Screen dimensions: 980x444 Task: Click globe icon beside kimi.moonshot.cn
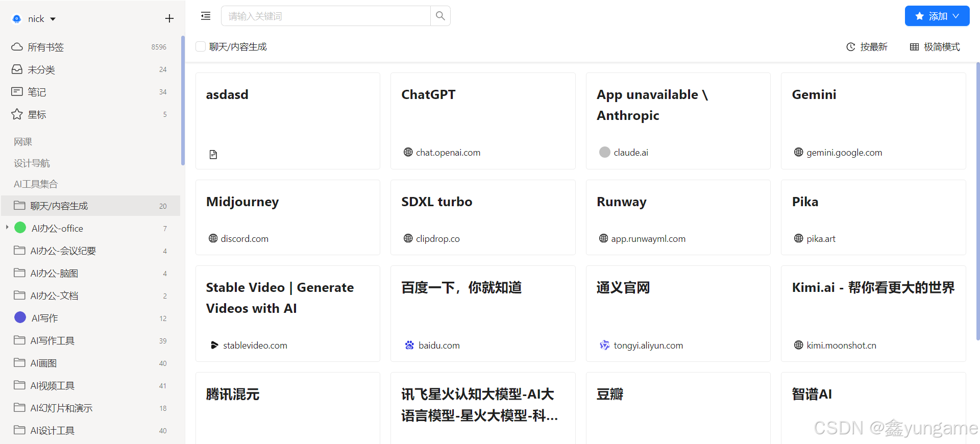coord(799,345)
